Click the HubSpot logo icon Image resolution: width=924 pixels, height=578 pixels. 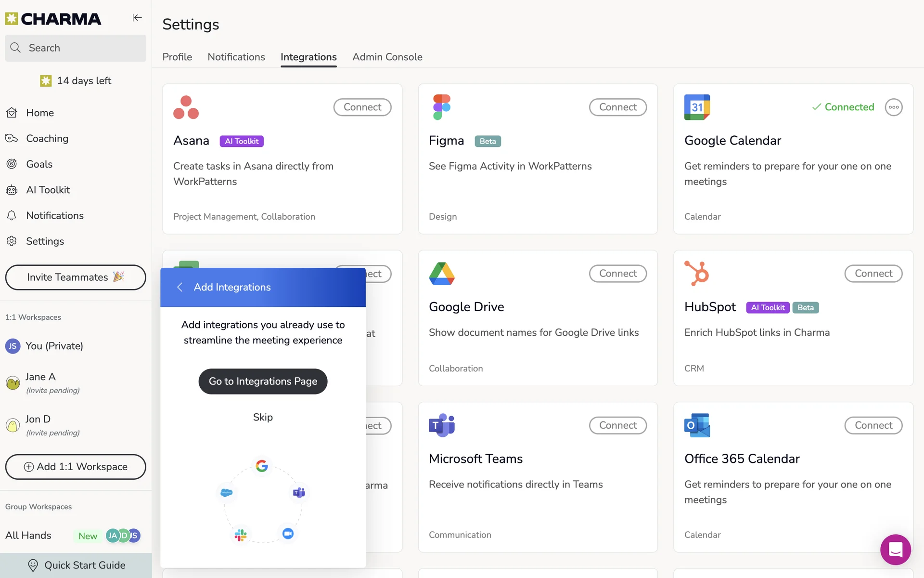tap(697, 273)
